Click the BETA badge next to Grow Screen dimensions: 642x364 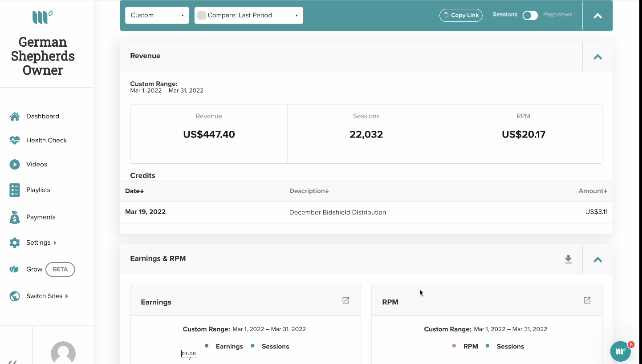[60, 269]
